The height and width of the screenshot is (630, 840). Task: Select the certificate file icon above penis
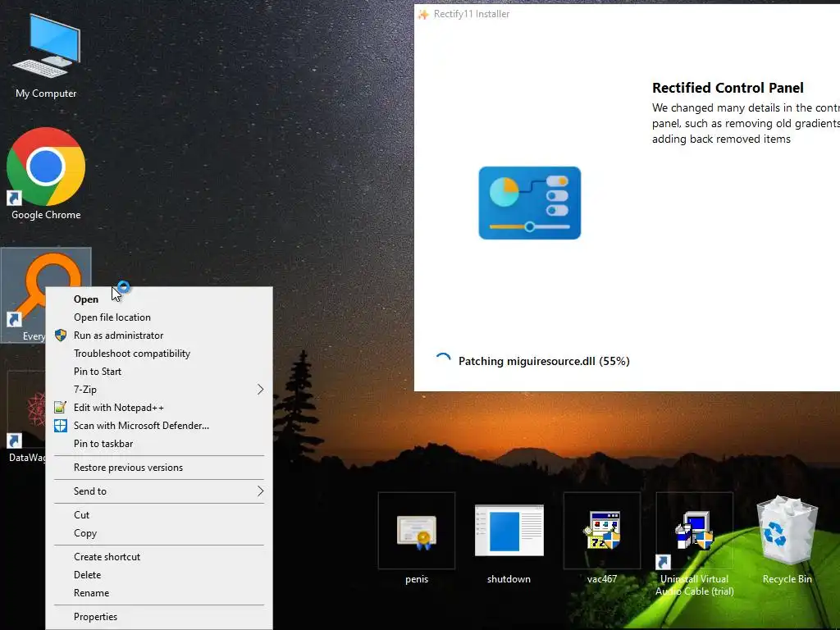click(x=417, y=532)
